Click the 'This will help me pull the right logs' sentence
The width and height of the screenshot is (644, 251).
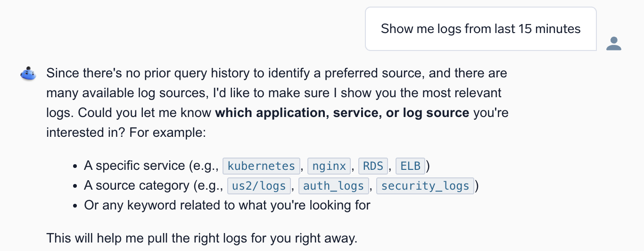click(202, 238)
